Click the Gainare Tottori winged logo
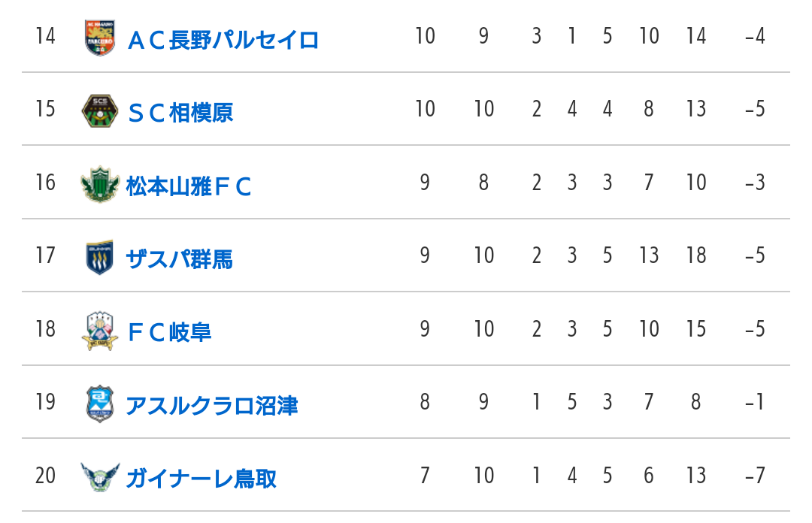This screenshot has width=812, height=523. 100,477
